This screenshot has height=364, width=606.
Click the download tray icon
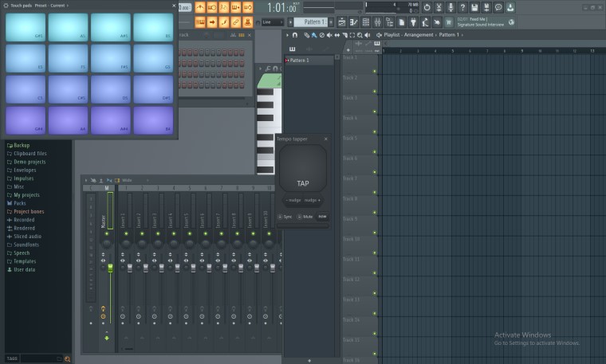click(510, 7)
